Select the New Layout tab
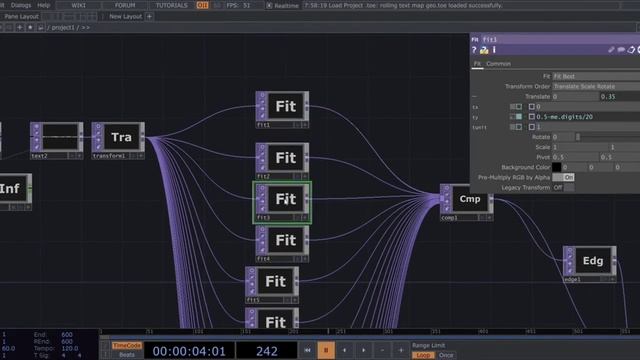The width and height of the screenshot is (640, 360). (x=125, y=16)
